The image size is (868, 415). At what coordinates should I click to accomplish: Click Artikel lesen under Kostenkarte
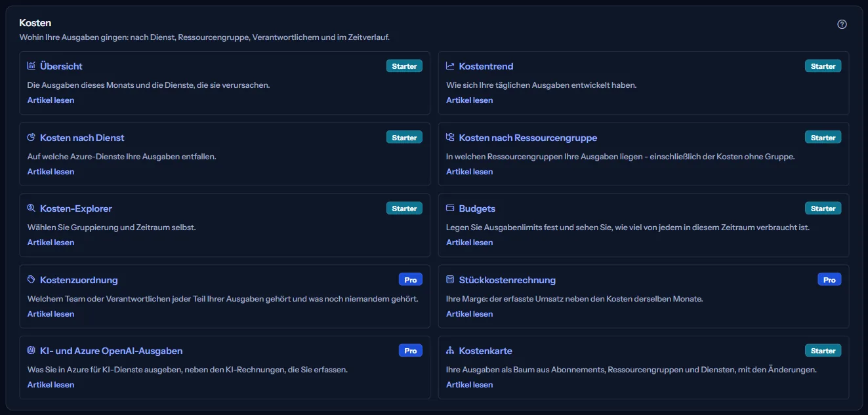click(470, 385)
